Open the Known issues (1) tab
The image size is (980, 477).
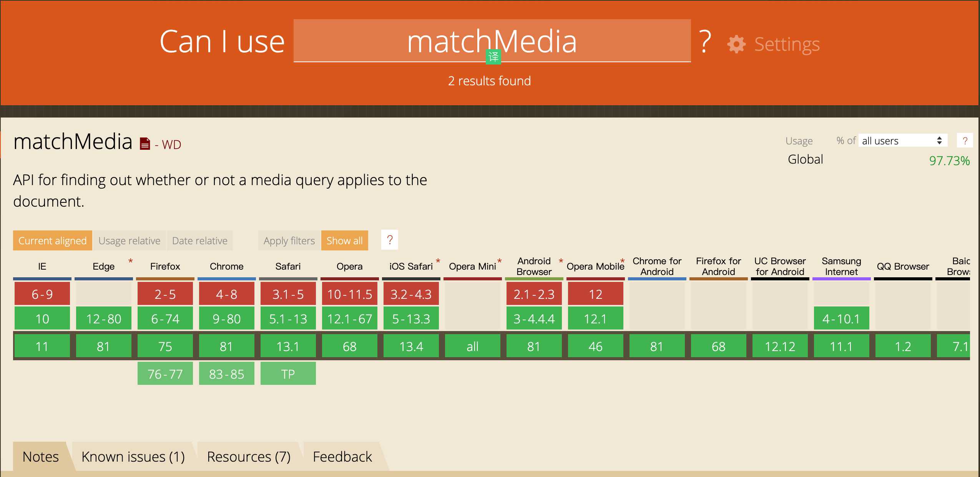click(x=133, y=457)
